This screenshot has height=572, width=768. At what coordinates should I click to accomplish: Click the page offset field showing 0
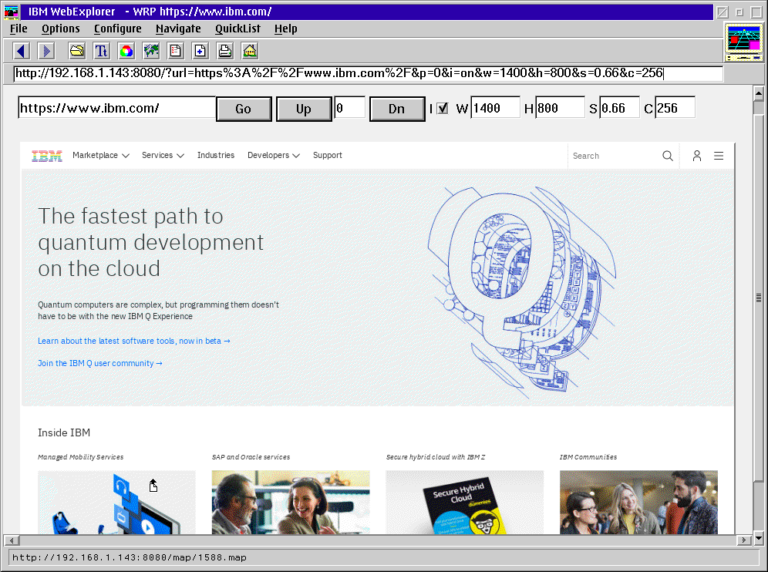click(x=349, y=108)
